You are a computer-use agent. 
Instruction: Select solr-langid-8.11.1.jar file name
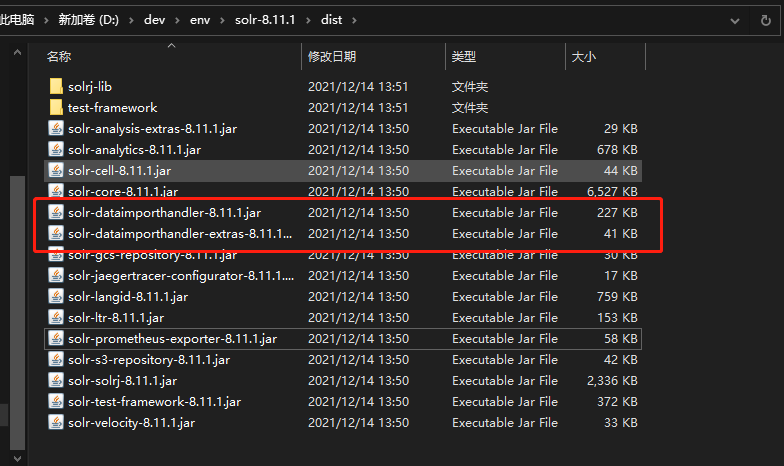click(x=128, y=296)
